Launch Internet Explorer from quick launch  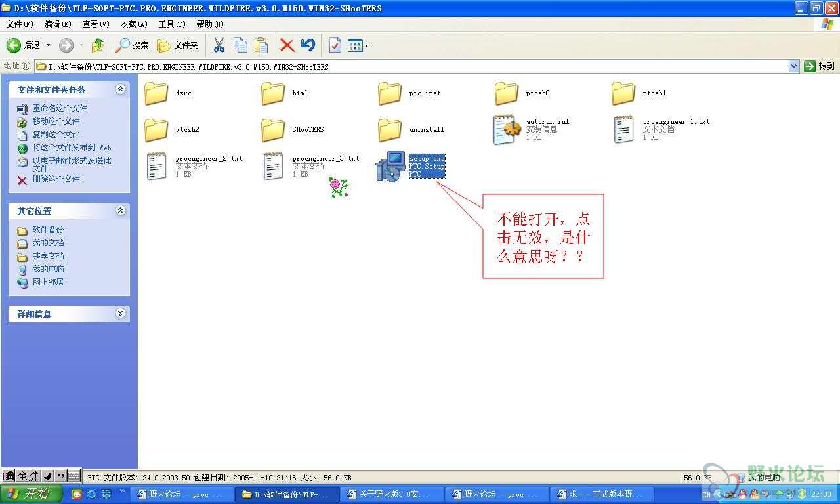coord(92,494)
